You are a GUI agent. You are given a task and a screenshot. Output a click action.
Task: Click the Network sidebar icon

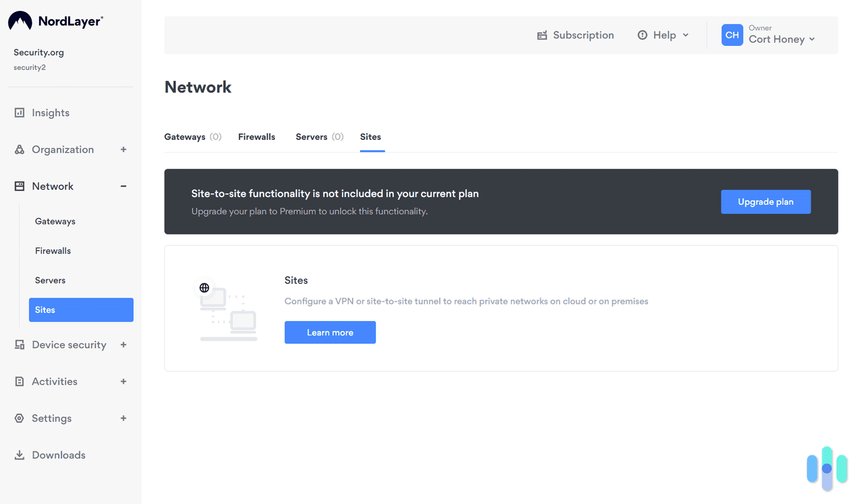click(x=19, y=186)
